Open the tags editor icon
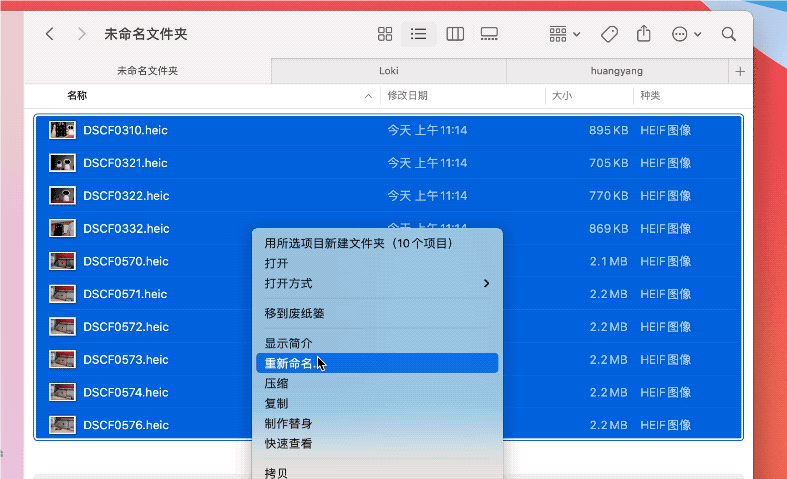Screen dimensions: 787x479 point(609,34)
